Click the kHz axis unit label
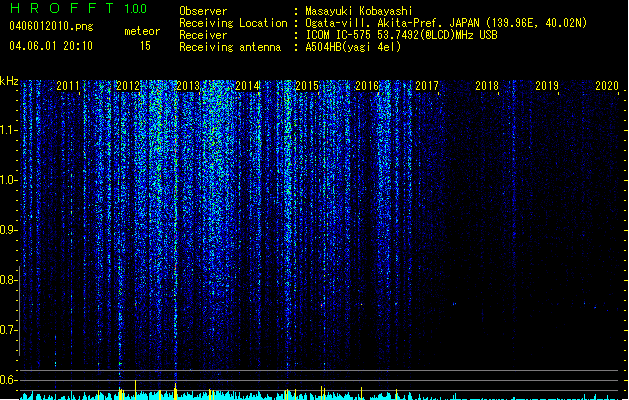The width and height of the screenshot is (629, 400). click(x=9, y=81)
